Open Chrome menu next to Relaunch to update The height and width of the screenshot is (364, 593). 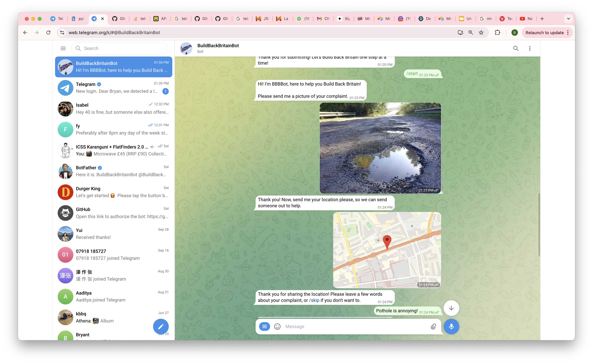568,33
